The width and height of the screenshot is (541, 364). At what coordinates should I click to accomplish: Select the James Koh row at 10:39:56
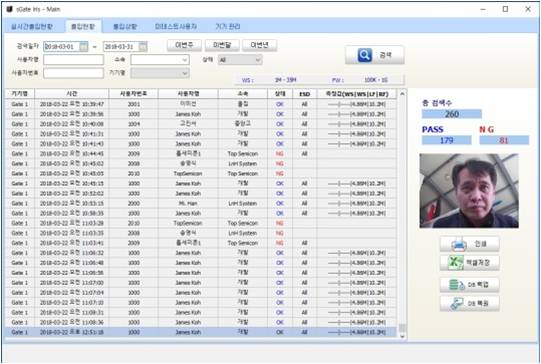pyautogui.click(x=201, y=114)
